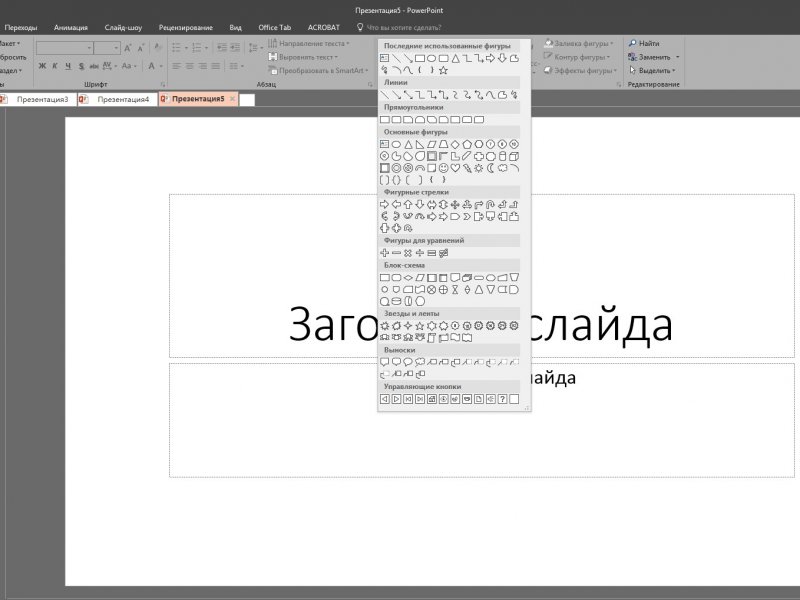Select the Oval Callout in Выноски

click(x=408, y=362)
